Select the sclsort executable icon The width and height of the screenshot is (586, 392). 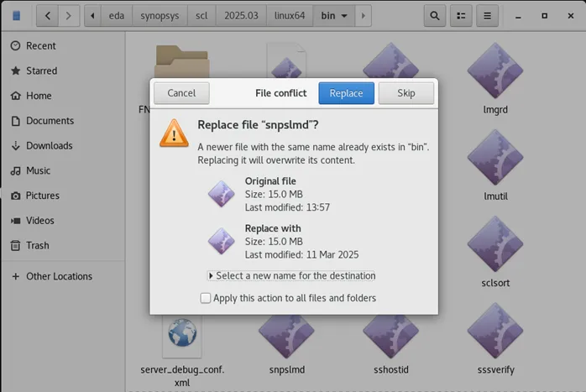(495, 244)
